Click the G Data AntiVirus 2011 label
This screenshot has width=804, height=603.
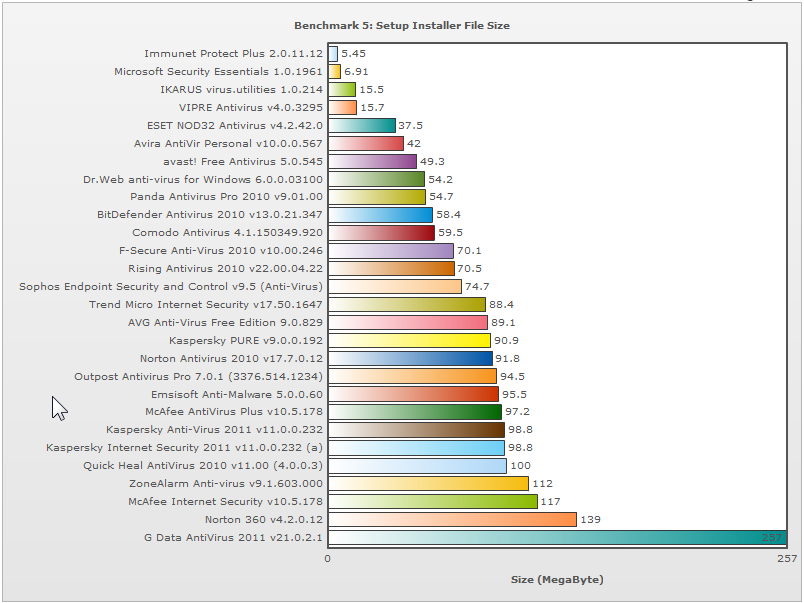tap(233, 537)
